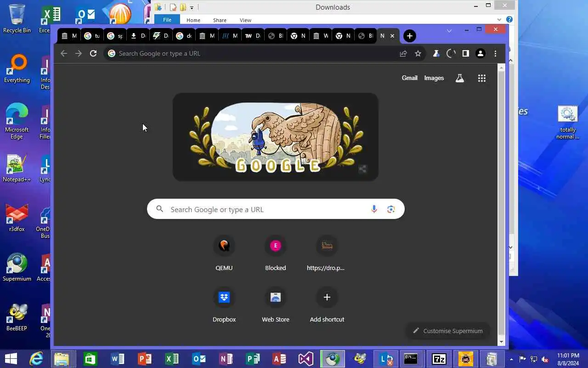Switch to the download-icon tab
The height and width of the screenshot is (368, 588).
tap(137, 36)
